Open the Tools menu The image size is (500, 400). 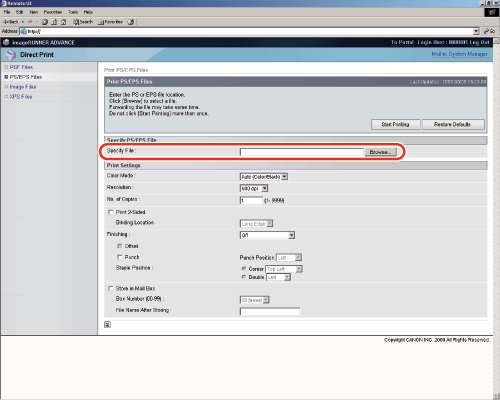(x=73, y=12)
